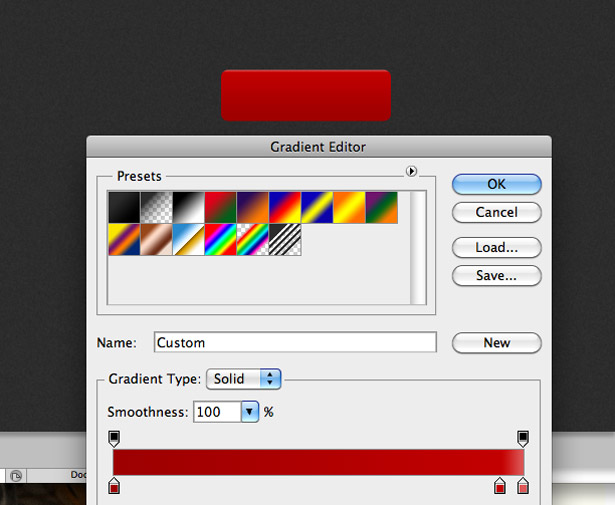Select the Yellow, Violet, Orange, Blue preset

coord(124,240)
